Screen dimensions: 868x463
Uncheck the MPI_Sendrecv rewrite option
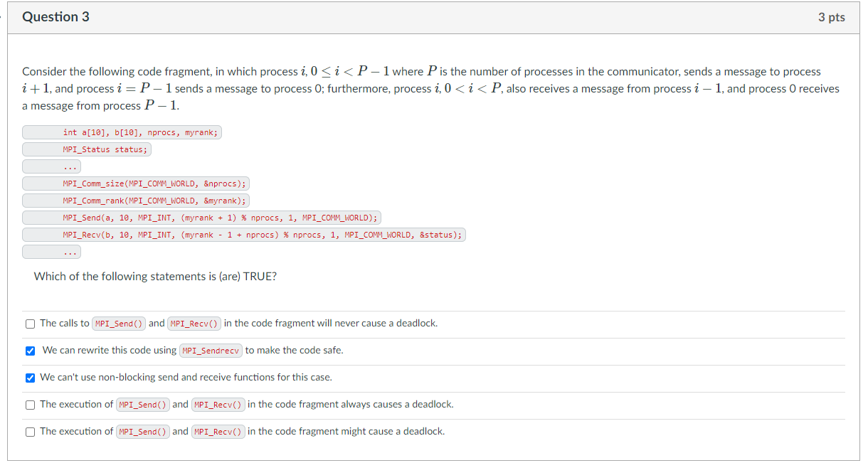(x=30, y=351)
